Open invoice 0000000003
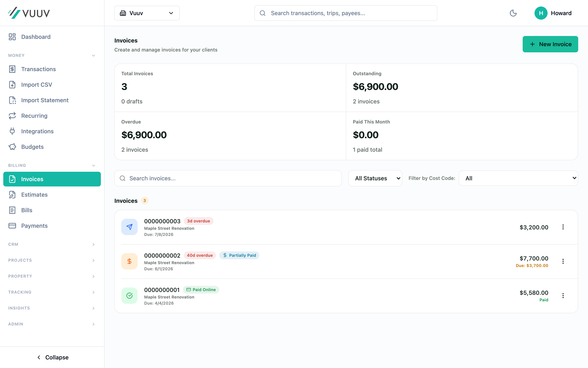588x368 pixels. 346,227
